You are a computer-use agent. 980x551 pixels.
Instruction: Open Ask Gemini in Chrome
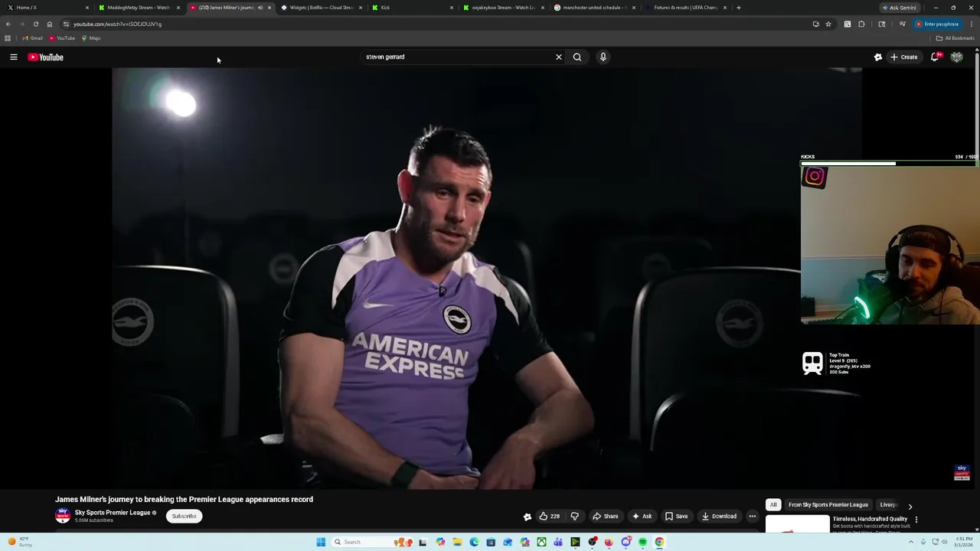[x=899, y=8]
